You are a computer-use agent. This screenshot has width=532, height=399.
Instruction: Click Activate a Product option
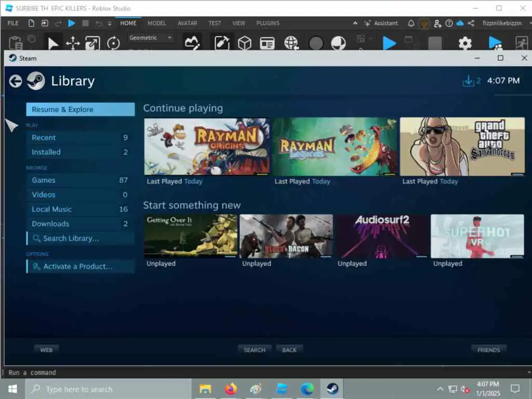[x=81, y=267]
